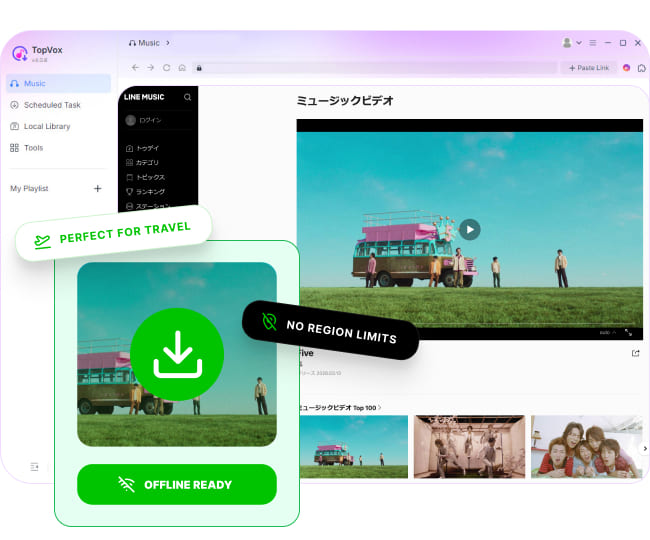Reload the page with refresh icon

[x=166, y=68]
